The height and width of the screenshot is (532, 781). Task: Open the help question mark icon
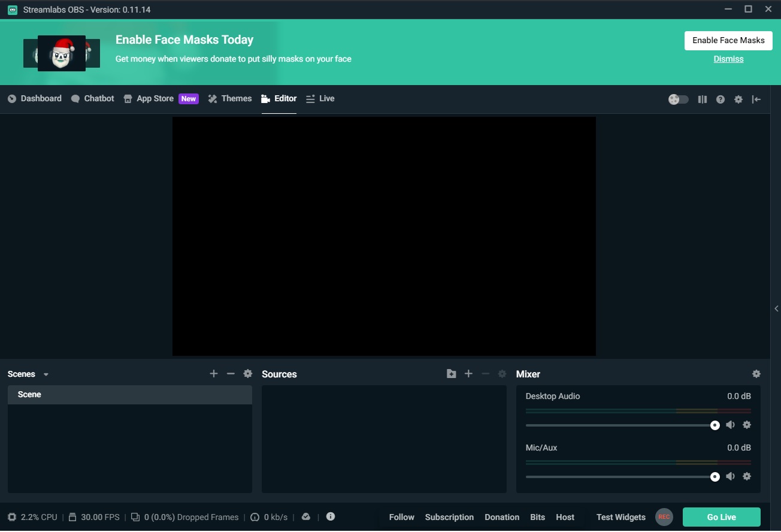point(721,99)
